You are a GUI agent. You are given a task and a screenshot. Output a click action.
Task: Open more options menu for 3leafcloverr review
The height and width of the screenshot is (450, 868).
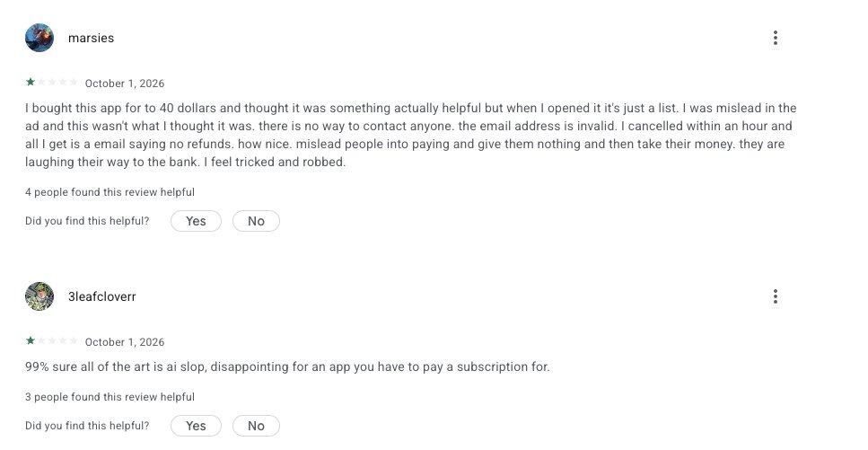click(x=775, y=296)
